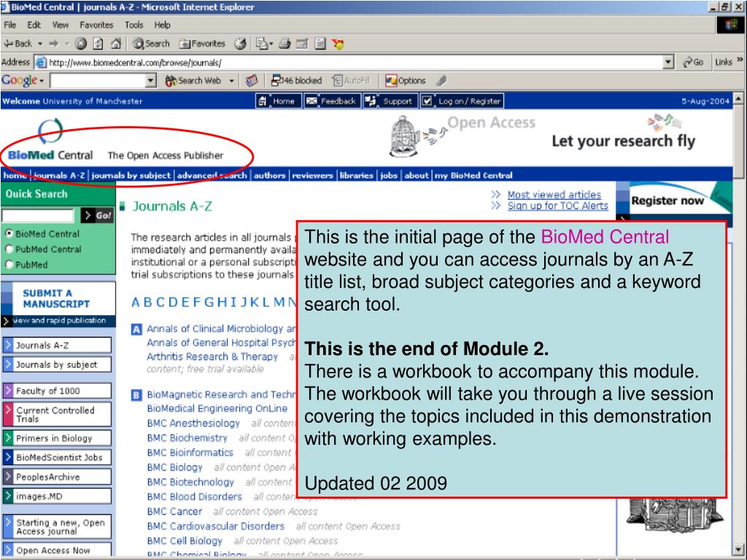Image resolution: width=747 pixels, height=560 pixels.
Task: Click the Home button in site header
Action: pyautogui.click(x=278, y=101)
